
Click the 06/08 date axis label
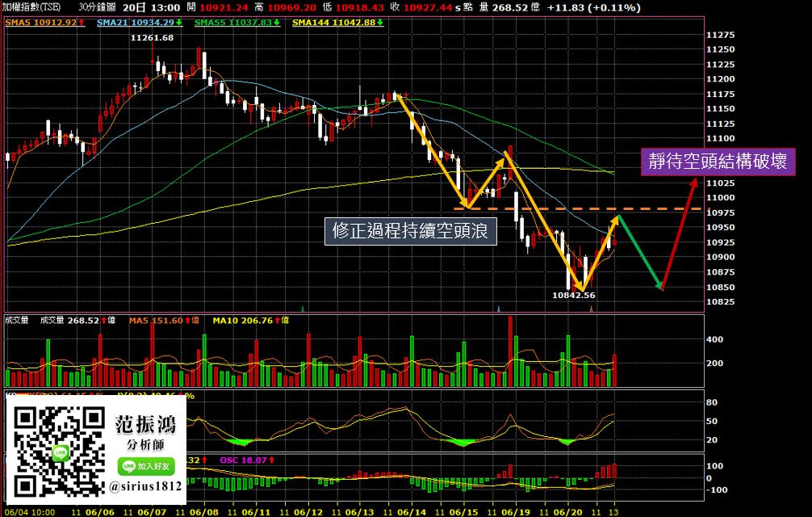tap(204, 512)
